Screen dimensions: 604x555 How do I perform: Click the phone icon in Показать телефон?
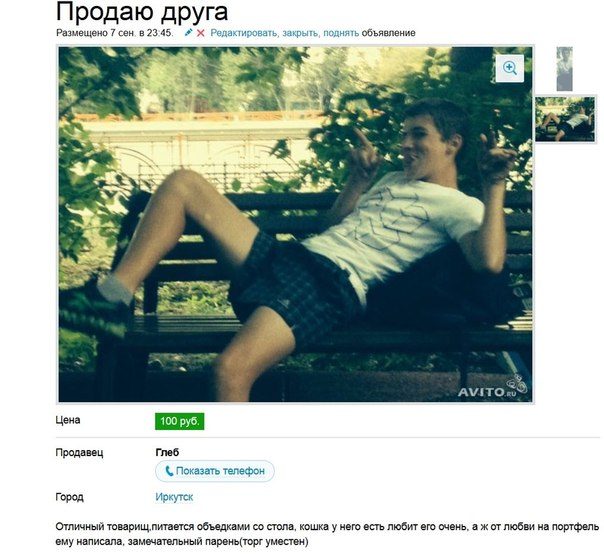pos(169,471)
